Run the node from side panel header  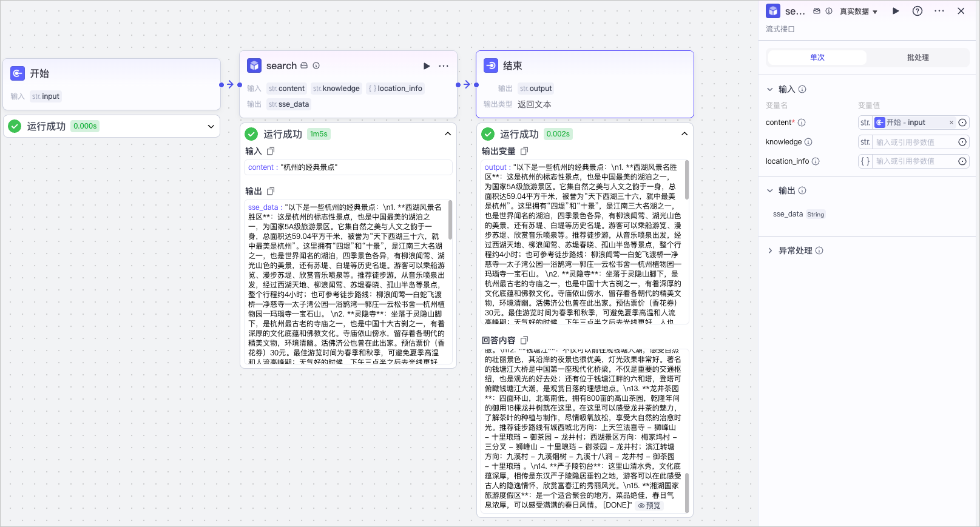click(896, 11)
